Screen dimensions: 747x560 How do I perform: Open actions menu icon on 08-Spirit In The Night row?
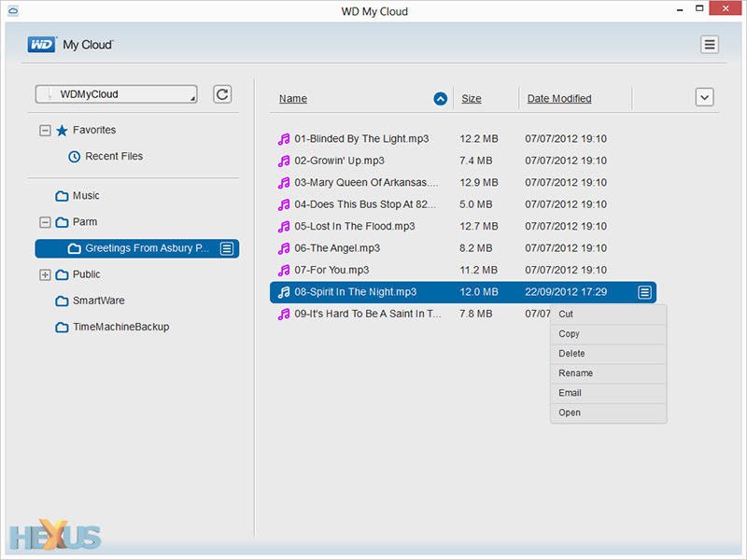pyautogui.click(x=644, y=292)
